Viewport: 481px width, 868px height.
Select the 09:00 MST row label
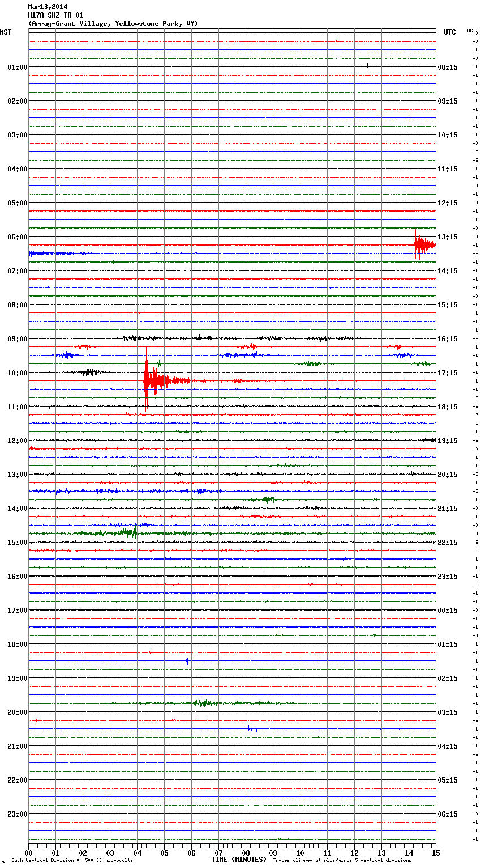18,339
